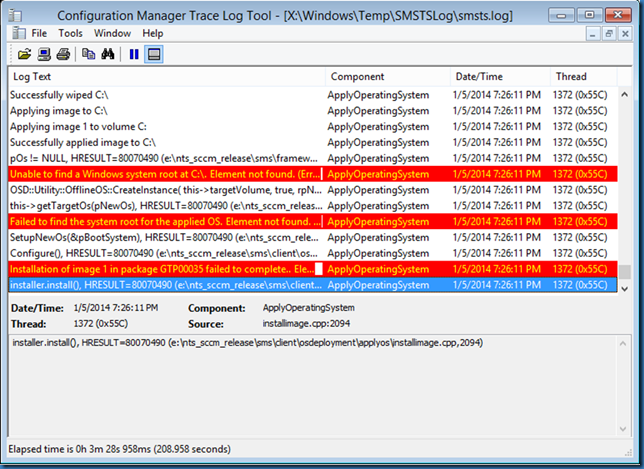Click the details pane scroll up arrow
The width and height of the screenshot is (644, 469).
coord(623,343)
